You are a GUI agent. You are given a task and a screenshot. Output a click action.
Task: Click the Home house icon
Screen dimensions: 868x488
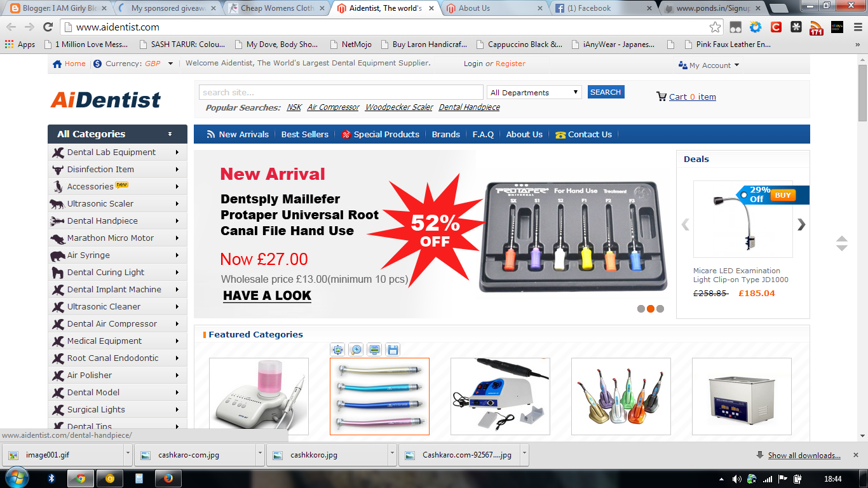click(57, 64)
